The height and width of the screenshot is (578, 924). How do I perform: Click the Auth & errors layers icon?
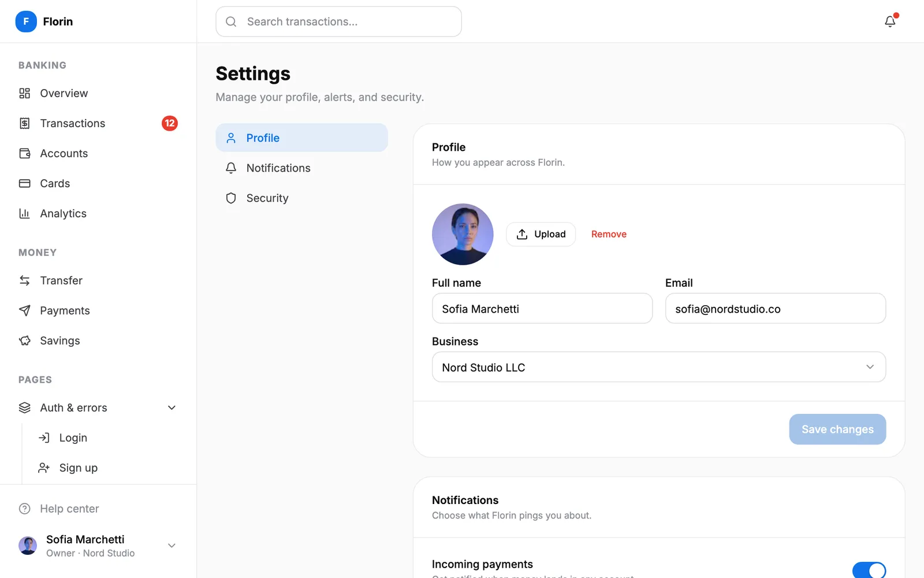click(24, 407)
